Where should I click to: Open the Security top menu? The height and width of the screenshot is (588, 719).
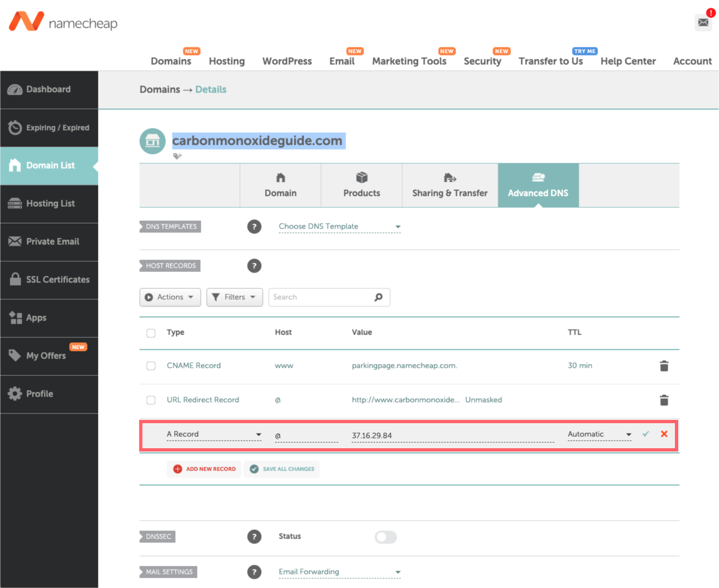pos(482,61)
